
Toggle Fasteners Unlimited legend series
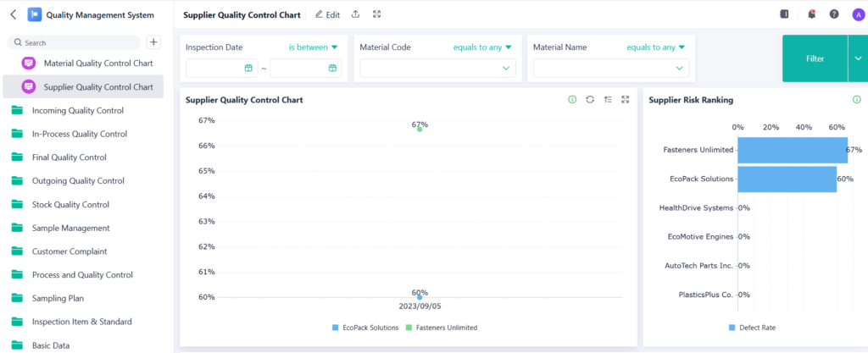click(441, 328)
